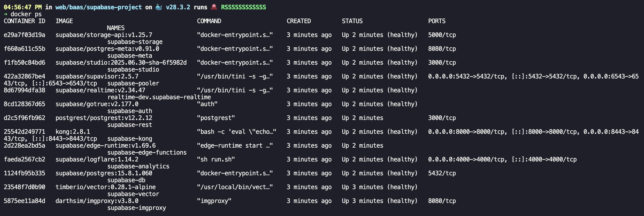
Task: Click the green RSSSSSSSSSSSS status text
Action: [243, 7]
